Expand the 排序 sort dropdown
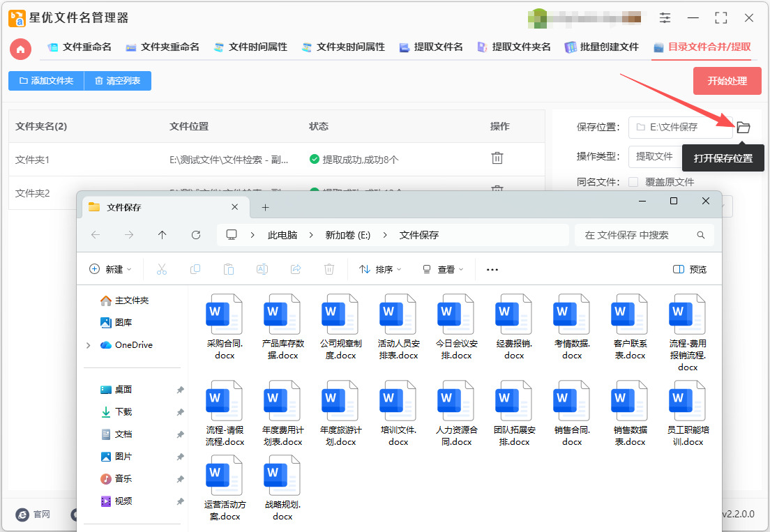 point(380,269)
